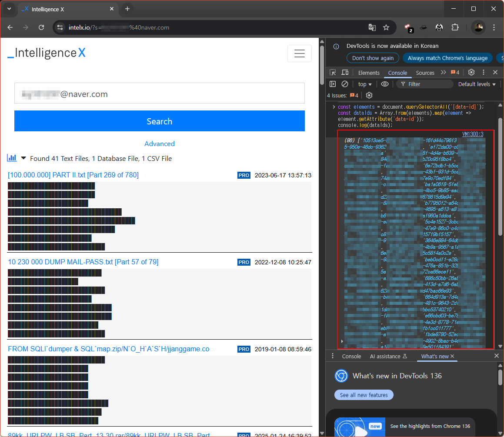Open site information icon in address bar
This screenshot has width=504, height=437.
[60, 28]
